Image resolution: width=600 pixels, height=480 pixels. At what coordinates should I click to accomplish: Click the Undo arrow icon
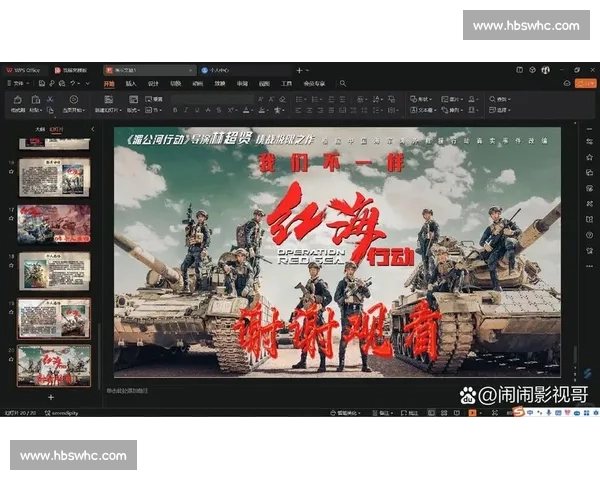click(x=73, y=83)
